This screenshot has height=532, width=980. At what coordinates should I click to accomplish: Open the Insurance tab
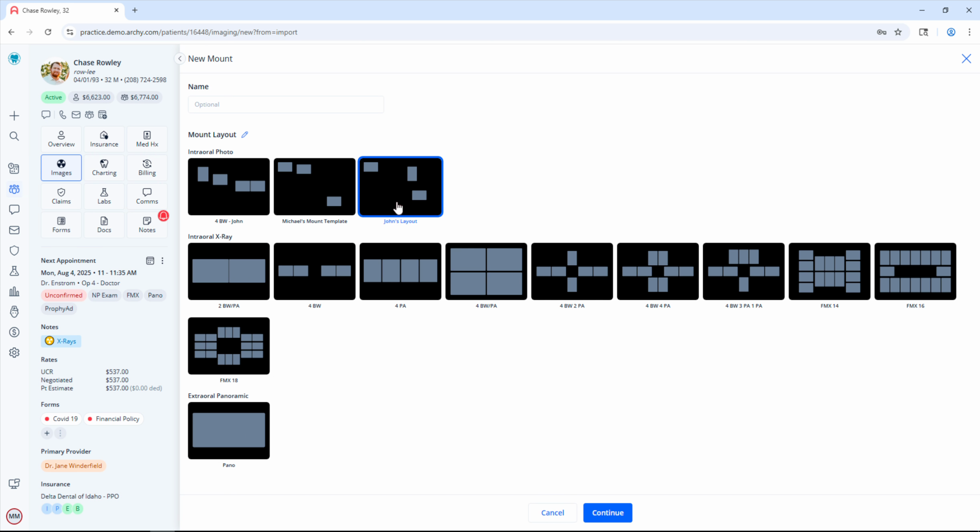(104, 139)
